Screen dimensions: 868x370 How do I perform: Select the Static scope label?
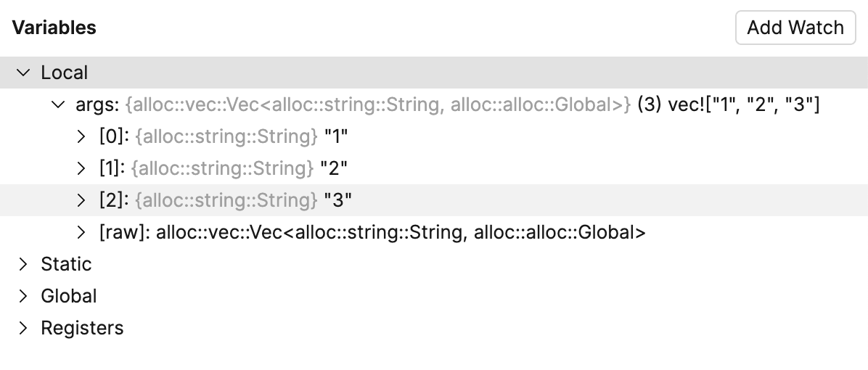66,264
